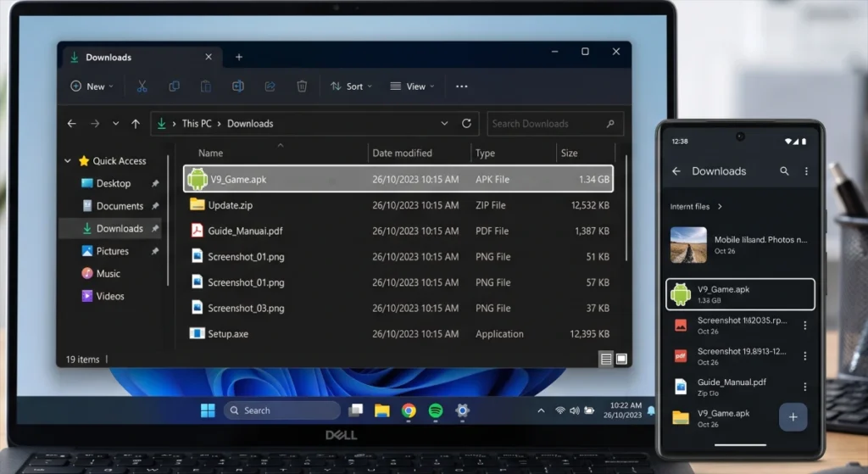
Task: Click the search magnifier in Search Downloads
Action: (x=610, y=124)
